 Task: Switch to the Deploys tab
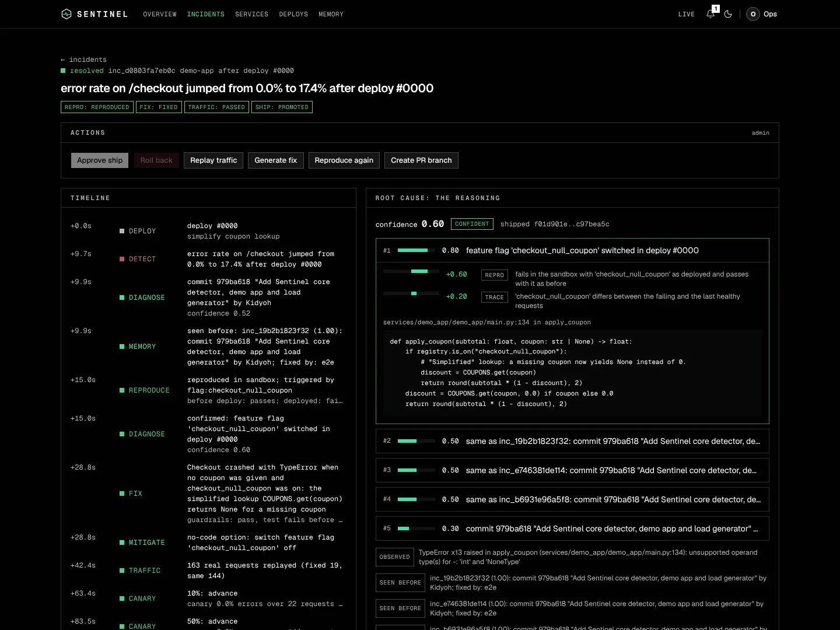tap(293, 14)
